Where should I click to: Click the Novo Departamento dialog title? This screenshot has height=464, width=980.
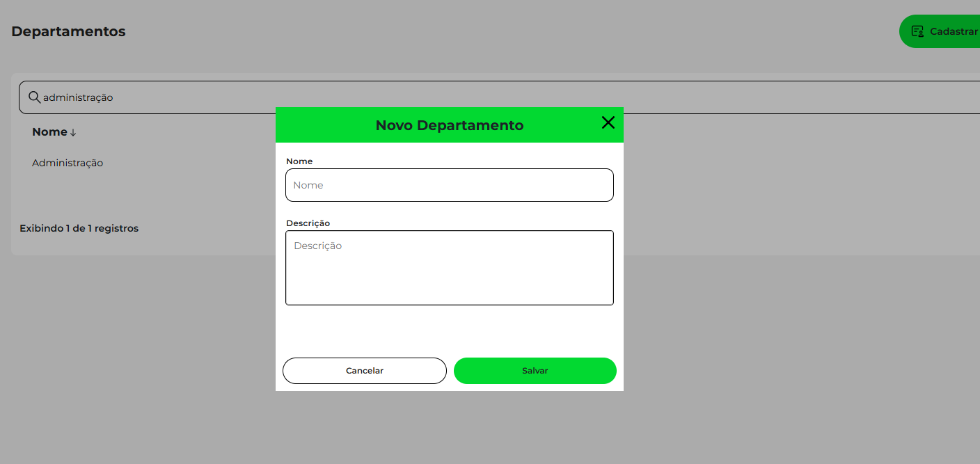point(449,125)
